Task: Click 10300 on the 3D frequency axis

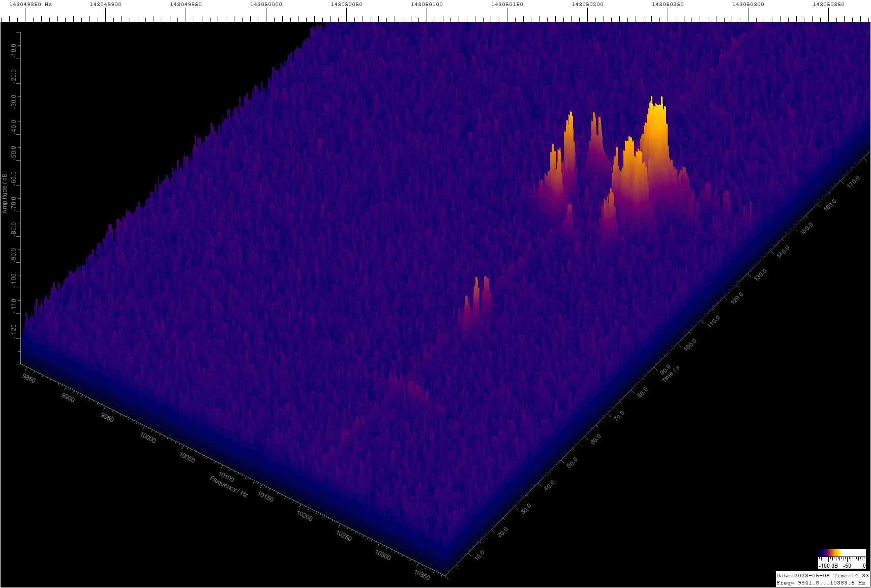Action: [383, 555]
